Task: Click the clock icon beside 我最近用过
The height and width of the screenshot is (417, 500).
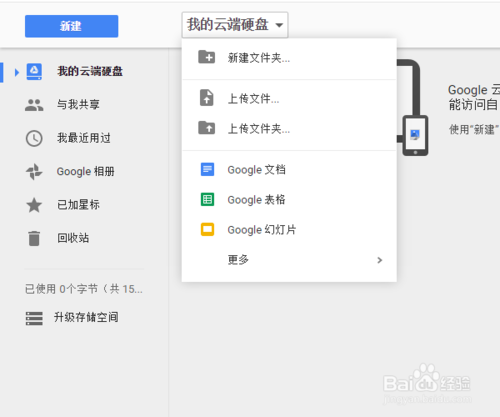Action: coord(34,138)
